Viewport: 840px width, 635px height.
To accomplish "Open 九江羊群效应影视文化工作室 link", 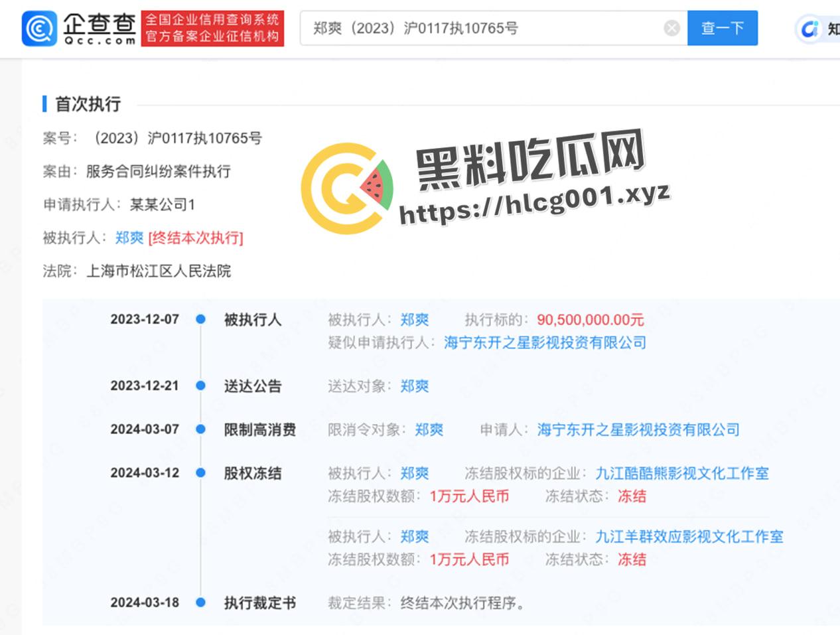I will coord(689,536).
